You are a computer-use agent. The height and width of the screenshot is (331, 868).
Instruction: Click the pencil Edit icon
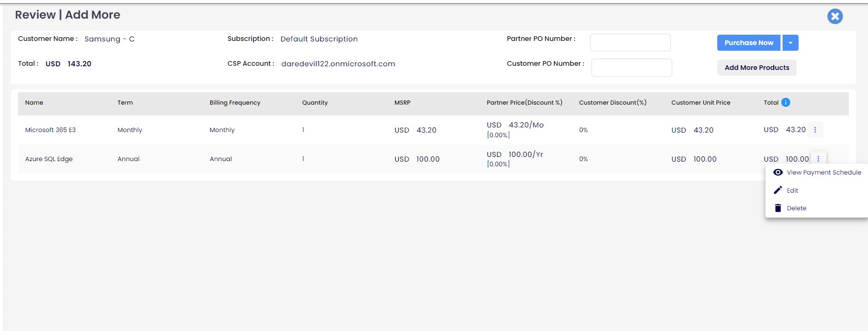tap(778, 190)
